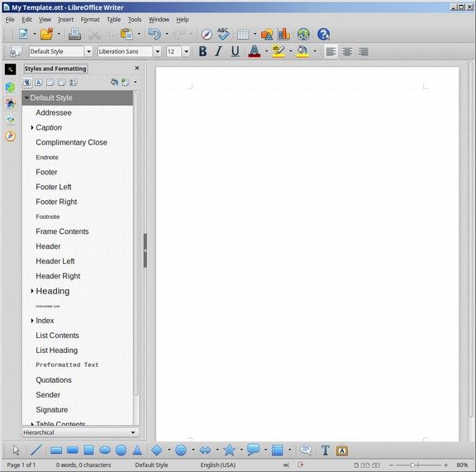Select the Text T tool
This screenshot has height=472, width=476.
pyautogui.click(x=325, y=451)
